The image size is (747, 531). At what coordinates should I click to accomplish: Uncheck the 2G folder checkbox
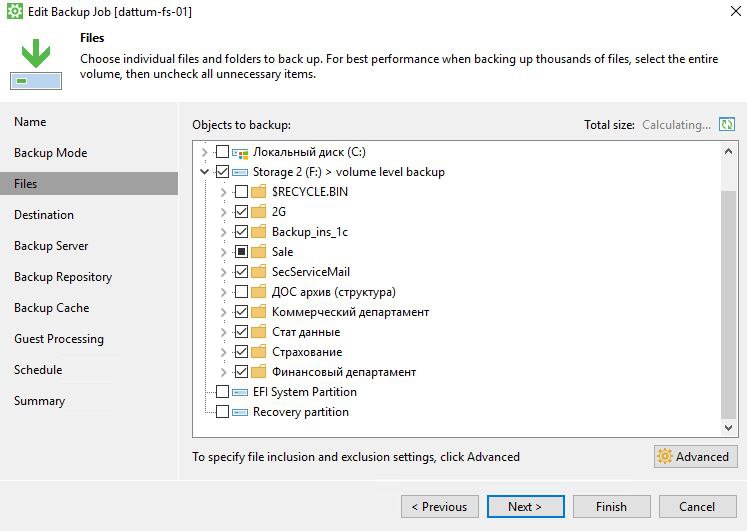[241, 212]
